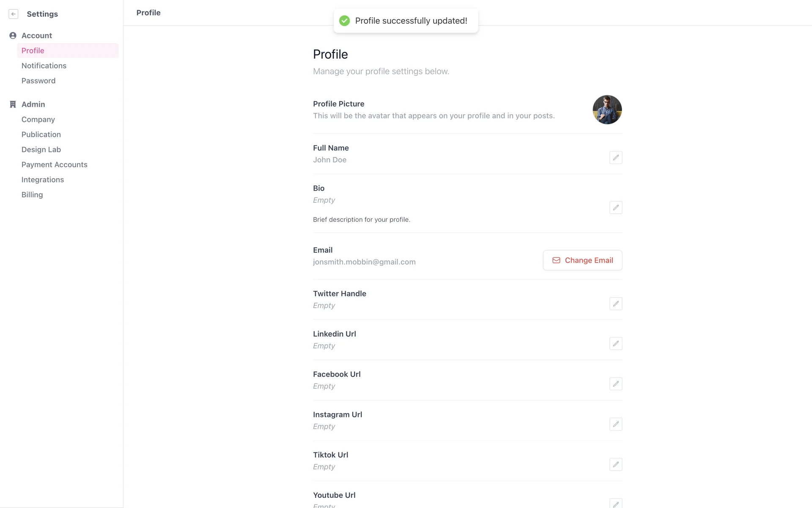
Task: Go to the Billing section
Action: click(32, 195)
